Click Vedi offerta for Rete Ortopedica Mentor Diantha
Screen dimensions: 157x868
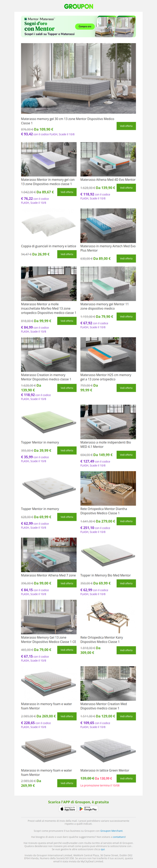126,521
